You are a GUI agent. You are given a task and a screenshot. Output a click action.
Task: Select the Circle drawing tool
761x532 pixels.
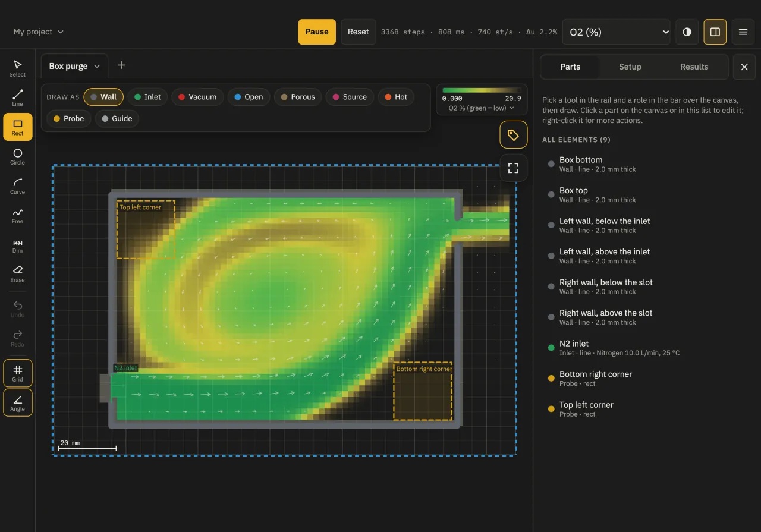click(x=17, y=156)
